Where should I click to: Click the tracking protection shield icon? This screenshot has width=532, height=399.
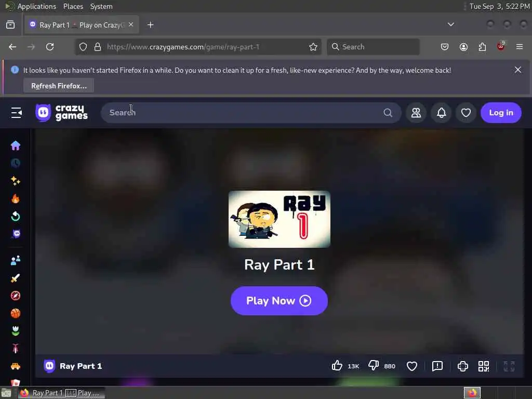[x=83, y=47]
